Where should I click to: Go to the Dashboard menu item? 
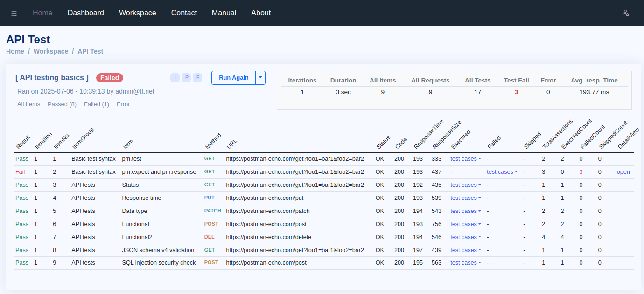coord(86,13)
